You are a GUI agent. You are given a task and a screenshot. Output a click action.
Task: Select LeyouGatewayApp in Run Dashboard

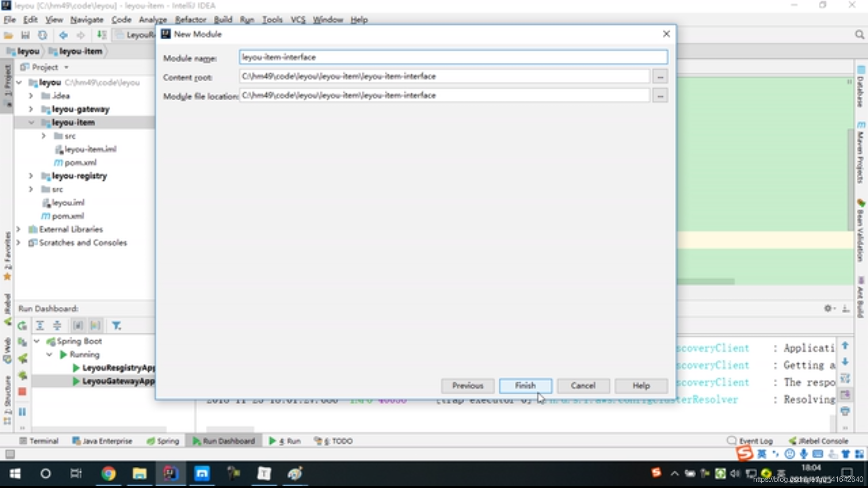tap(113, 381)
